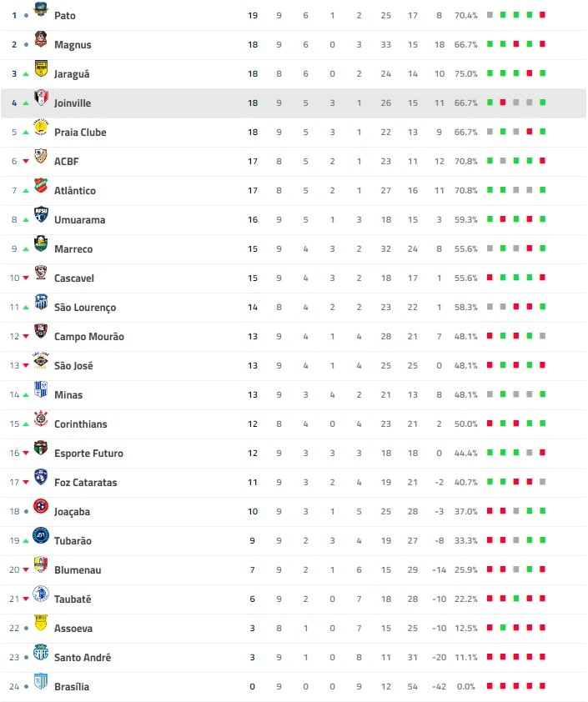Click the Magnus team crest icon
Image resolution: width=588 pixels, height=702 pixels.
(x=41, y=40)
